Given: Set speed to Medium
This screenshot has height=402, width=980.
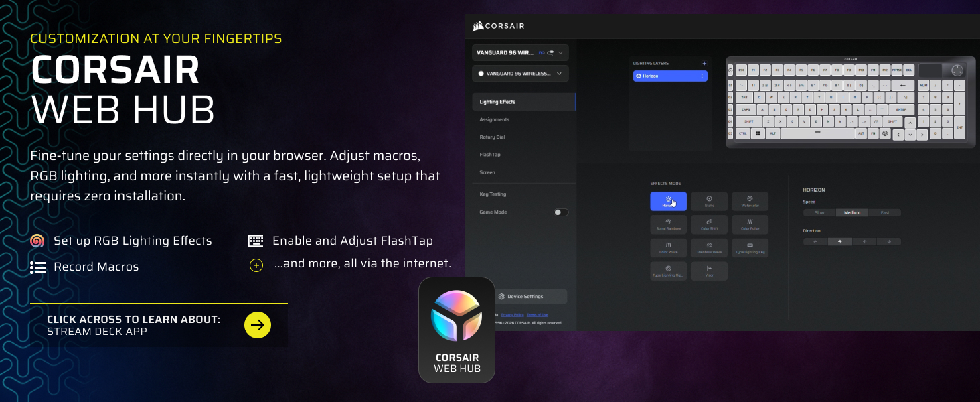Looking at the screenshot, I should (x=852, y=212).
